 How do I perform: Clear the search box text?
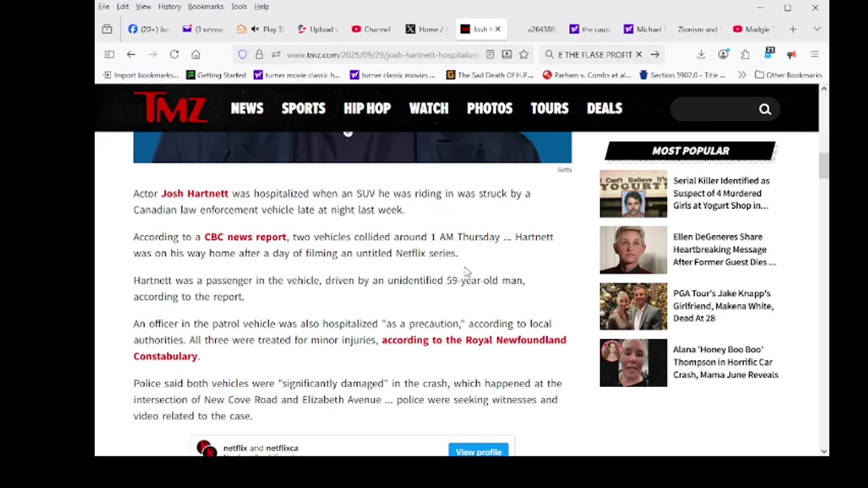638,54
